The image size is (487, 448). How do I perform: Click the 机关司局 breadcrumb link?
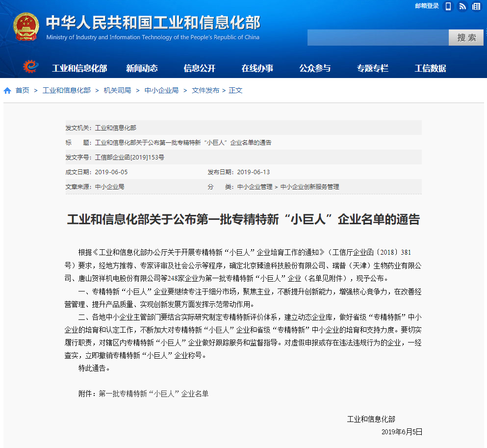(x=117, y=90)
